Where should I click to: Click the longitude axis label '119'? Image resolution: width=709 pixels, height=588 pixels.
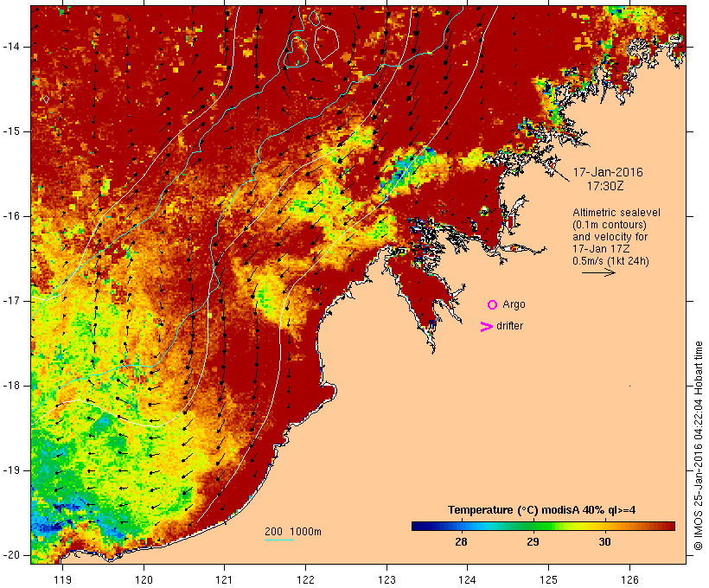62,579
